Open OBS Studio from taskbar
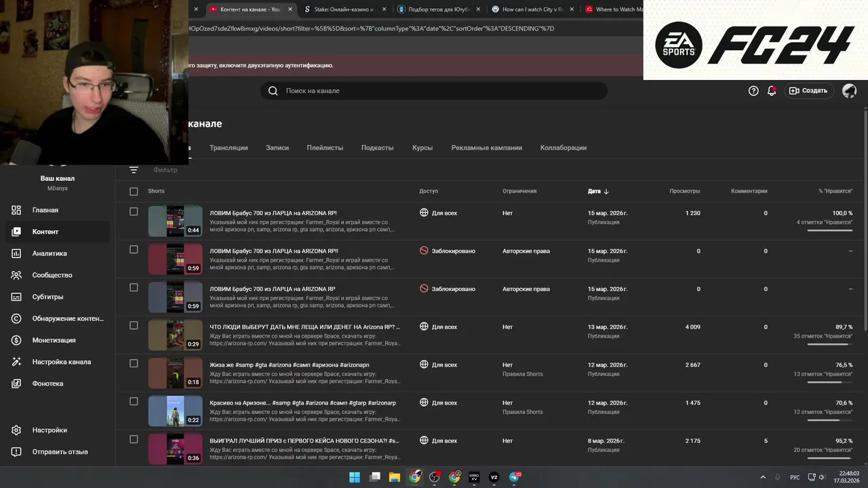 point(435,477)
